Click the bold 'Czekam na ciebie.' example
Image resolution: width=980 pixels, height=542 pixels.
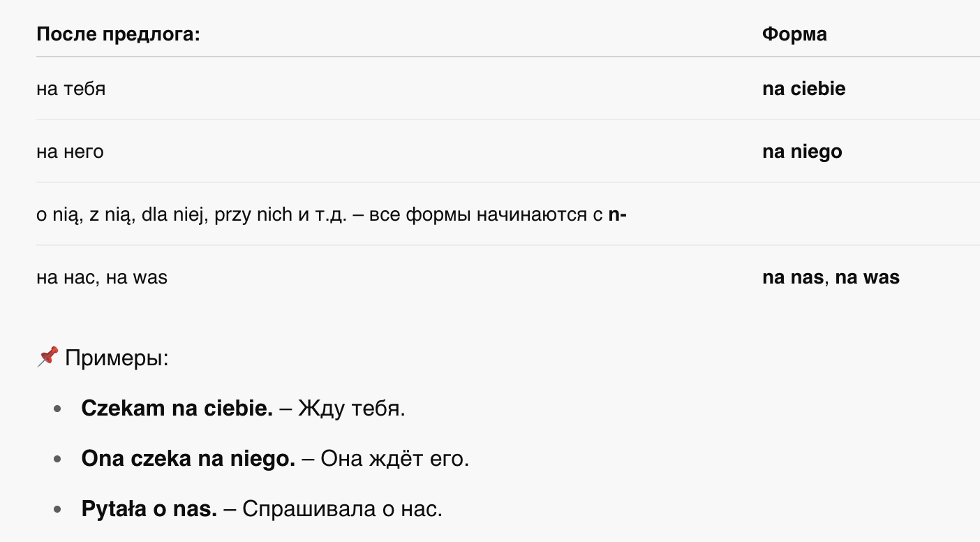point(177,409)
